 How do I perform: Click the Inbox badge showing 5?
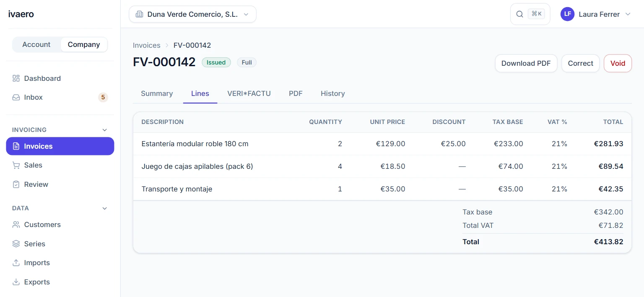[103, 97]
